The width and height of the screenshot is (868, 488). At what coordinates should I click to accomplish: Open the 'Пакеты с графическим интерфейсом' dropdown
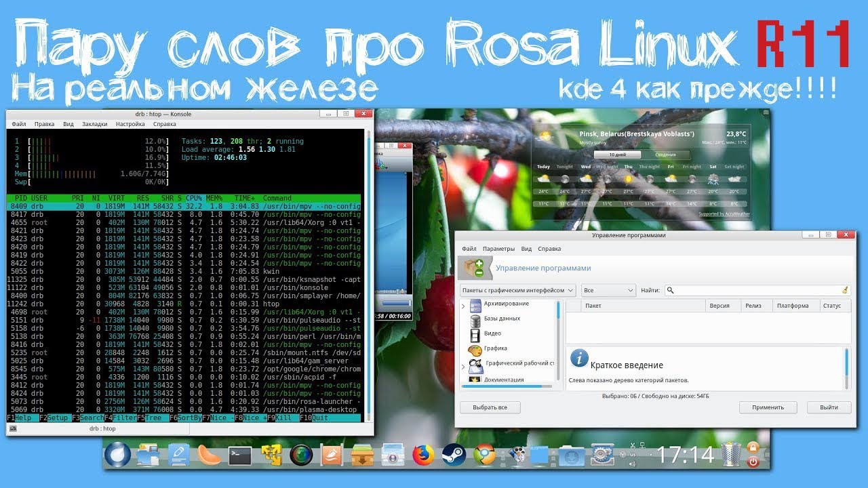click(x=517, y=290)
